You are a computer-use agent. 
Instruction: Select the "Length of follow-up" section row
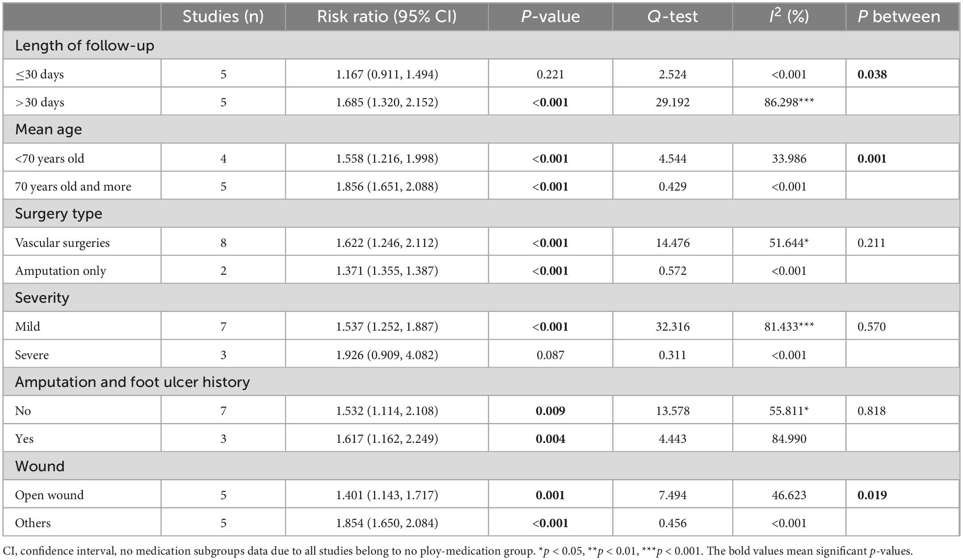tap(84, 46)
